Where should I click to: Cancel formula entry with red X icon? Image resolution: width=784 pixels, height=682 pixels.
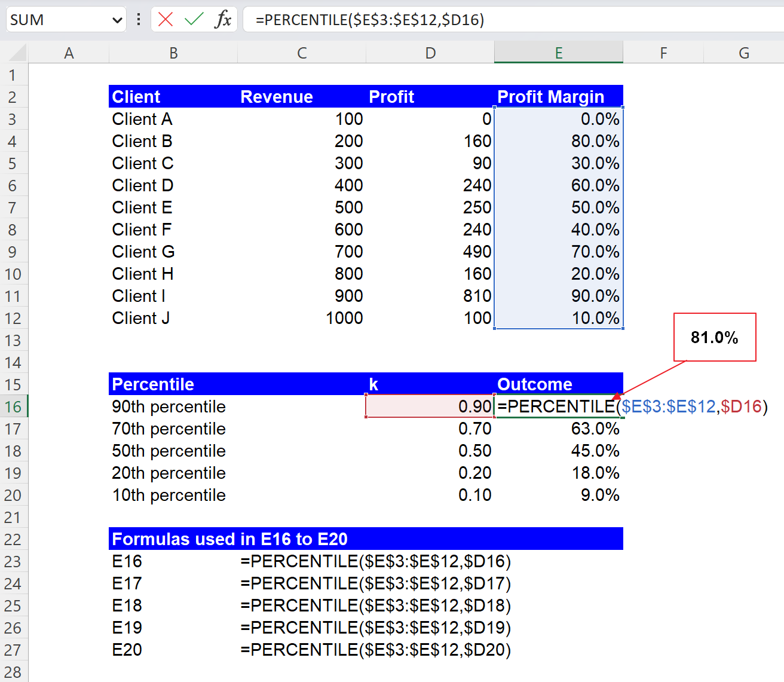coord(165,19)
